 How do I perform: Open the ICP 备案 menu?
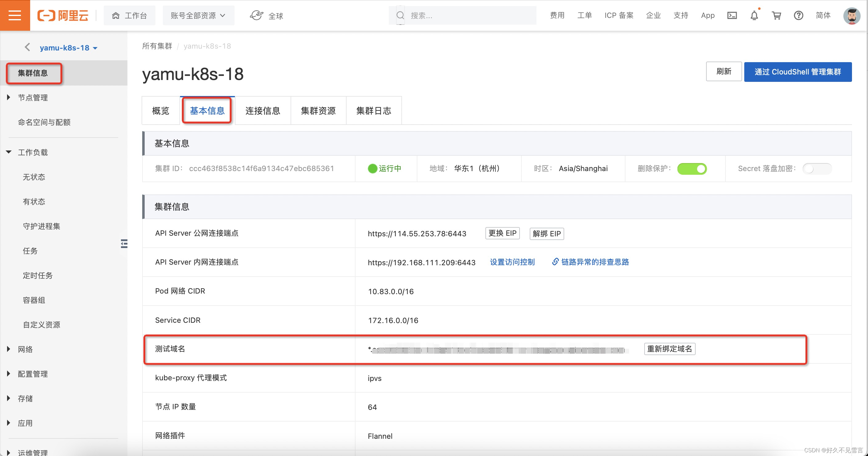(619, 15)
